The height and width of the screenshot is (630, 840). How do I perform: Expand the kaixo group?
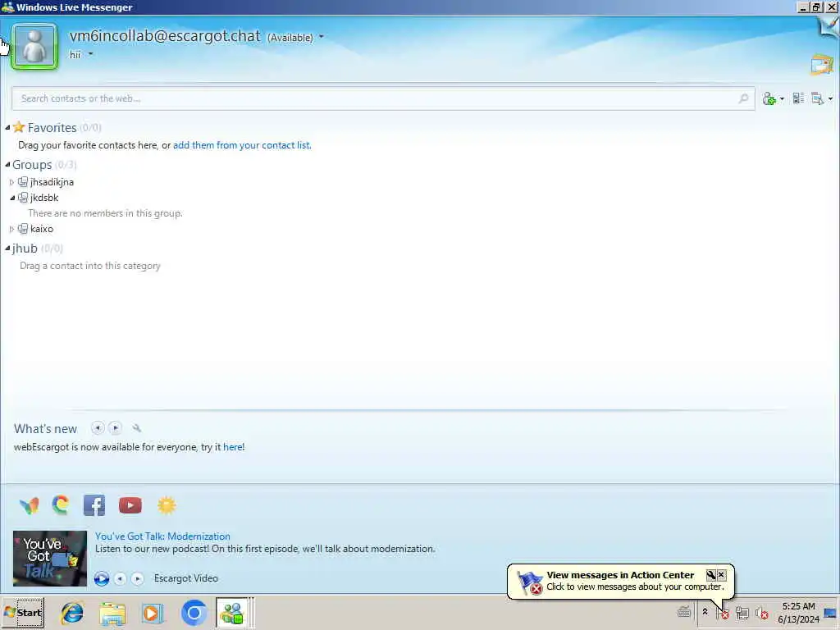point(11,229)
